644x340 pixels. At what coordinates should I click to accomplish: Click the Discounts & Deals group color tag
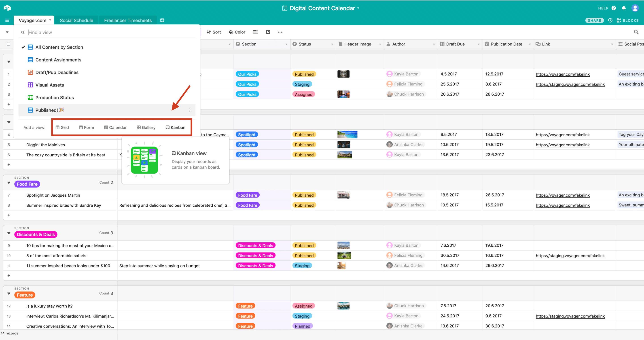pyautogui.click(x=36, y=235)
